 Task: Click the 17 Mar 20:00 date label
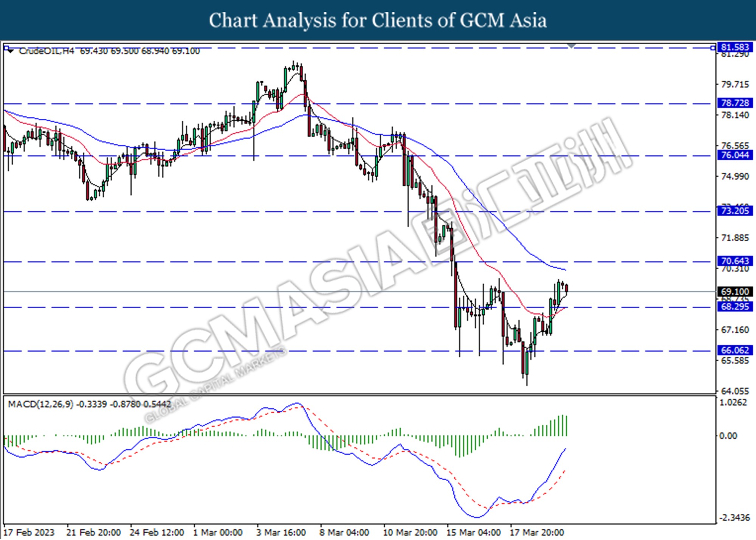(537, 532)
